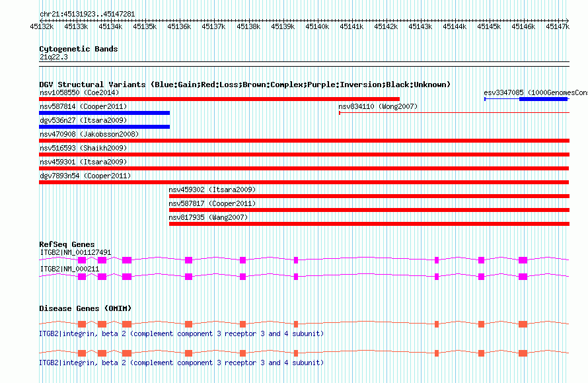Click last large exon of lower OMIM ITGB2 track
Screen dimensions: 588x383
click(x=523, y=353)
